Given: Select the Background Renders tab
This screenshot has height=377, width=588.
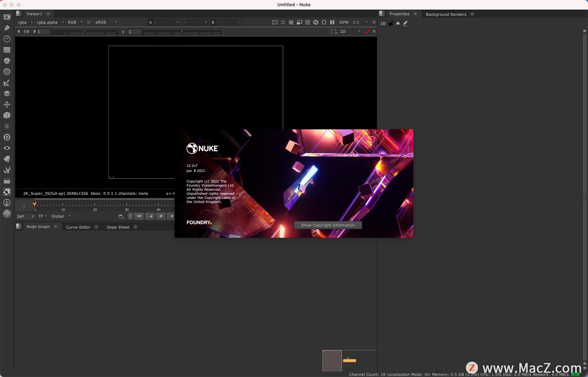Looking at the screenshot, I should pos(446,14).
